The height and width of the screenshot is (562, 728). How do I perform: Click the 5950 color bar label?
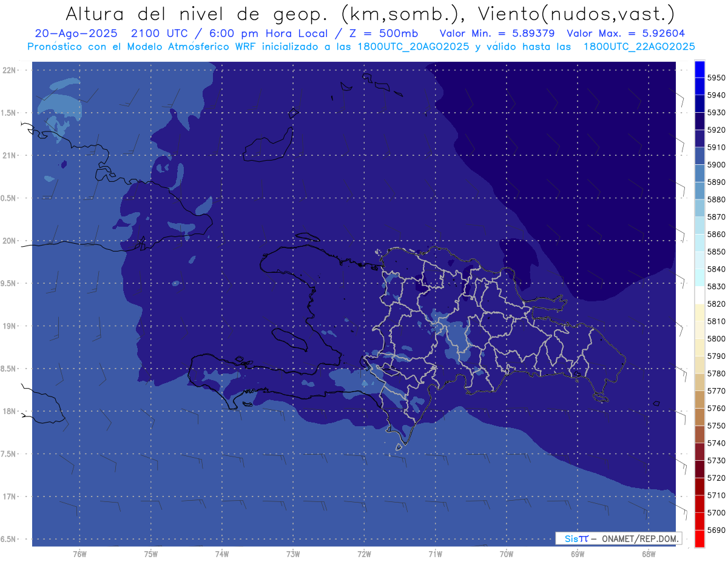pyautogui.click(x=716, y=78)
